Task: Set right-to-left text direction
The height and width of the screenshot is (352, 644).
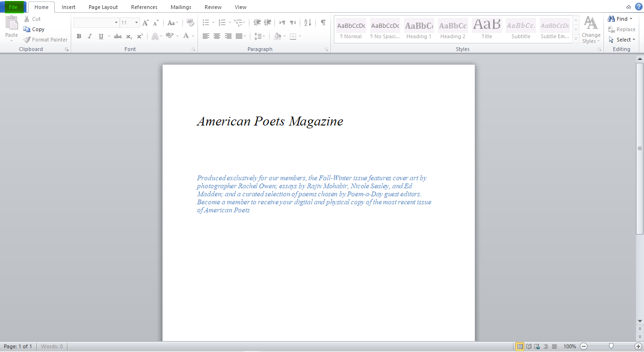Action: coord(293,23)
